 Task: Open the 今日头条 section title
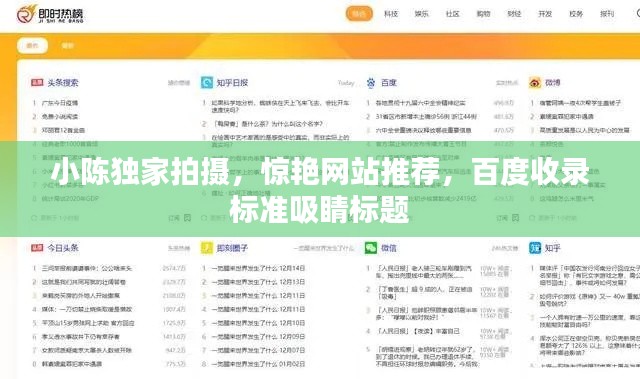[x=62, y=248]
